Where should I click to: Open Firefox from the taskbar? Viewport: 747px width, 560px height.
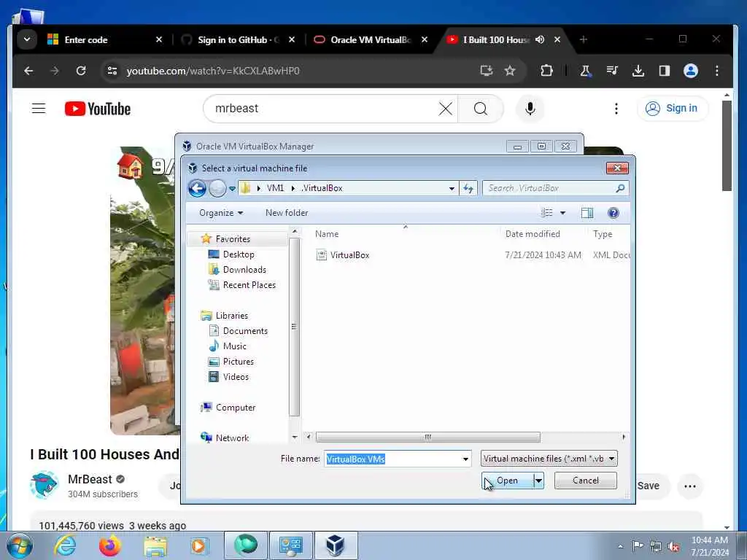pos(109,545)
